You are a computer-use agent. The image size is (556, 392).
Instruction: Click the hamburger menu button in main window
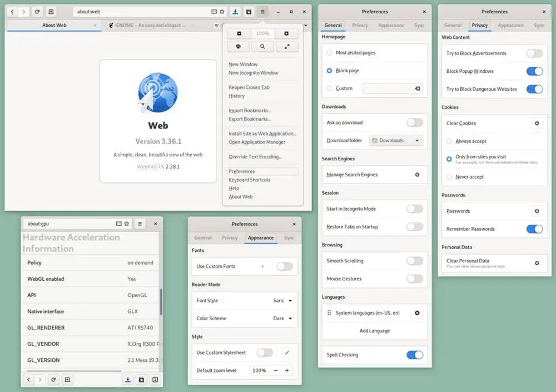point(262,12)
